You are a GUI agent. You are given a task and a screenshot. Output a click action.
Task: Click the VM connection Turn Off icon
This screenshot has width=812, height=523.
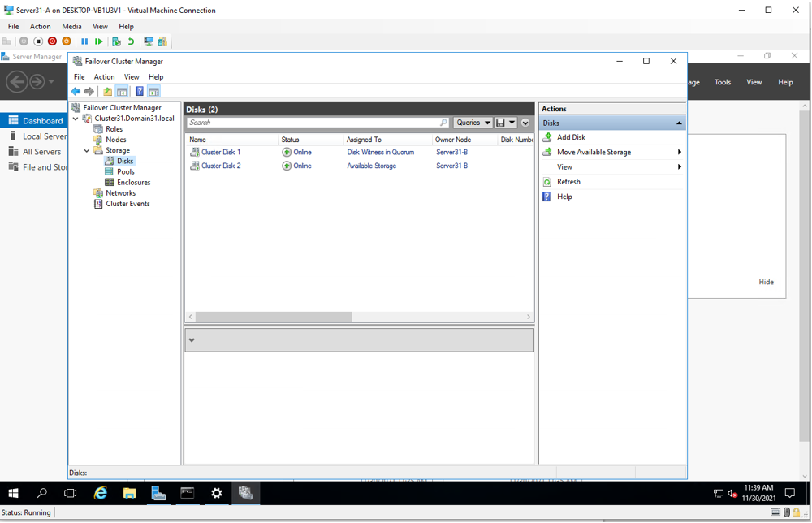coord(38,41)
